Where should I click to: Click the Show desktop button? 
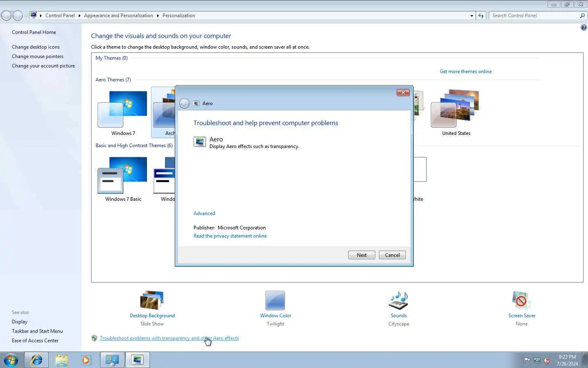[x=585, y=360]
